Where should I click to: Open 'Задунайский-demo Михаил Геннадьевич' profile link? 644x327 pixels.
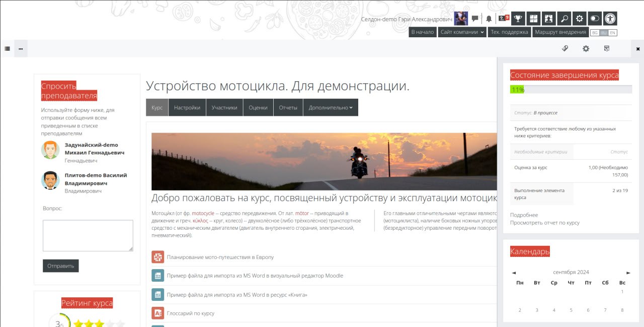(95, 149)
